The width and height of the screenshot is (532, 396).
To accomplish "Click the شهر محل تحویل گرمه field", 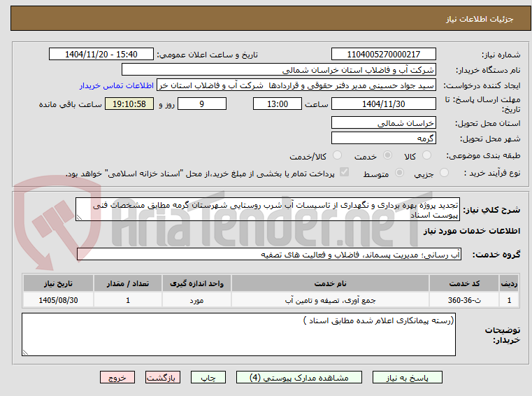I will click(x=383, y=139).
